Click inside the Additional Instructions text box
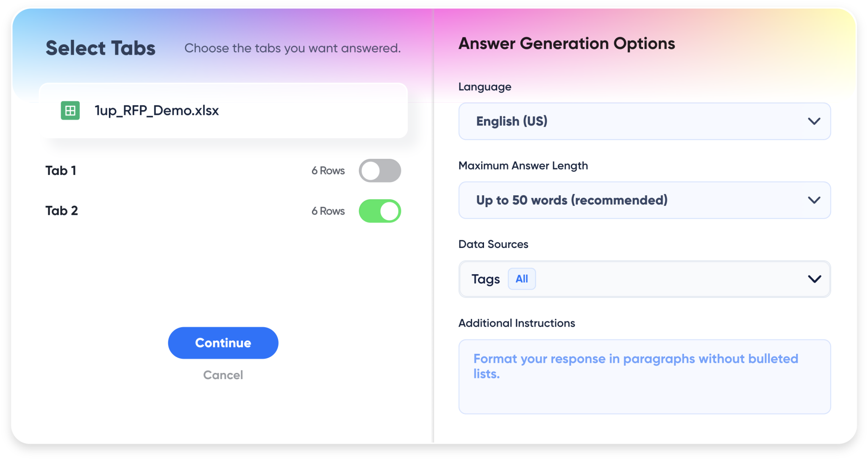 [x=644, y=377]
